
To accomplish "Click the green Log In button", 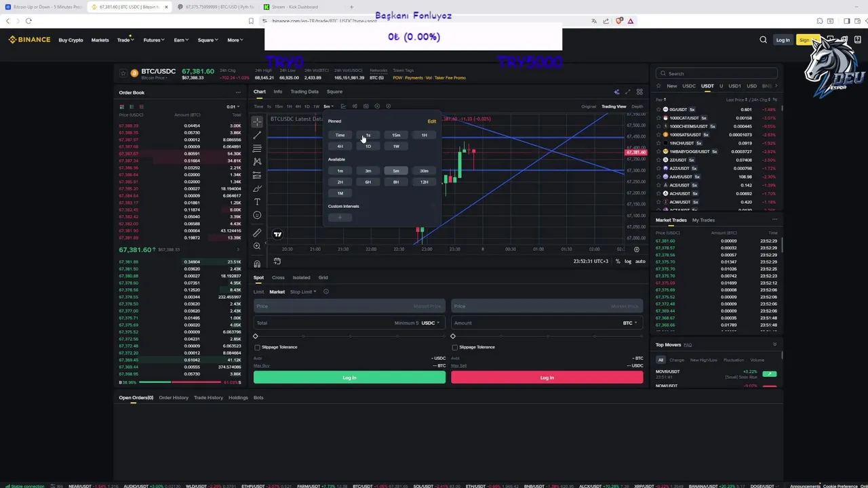I will 349,378.
